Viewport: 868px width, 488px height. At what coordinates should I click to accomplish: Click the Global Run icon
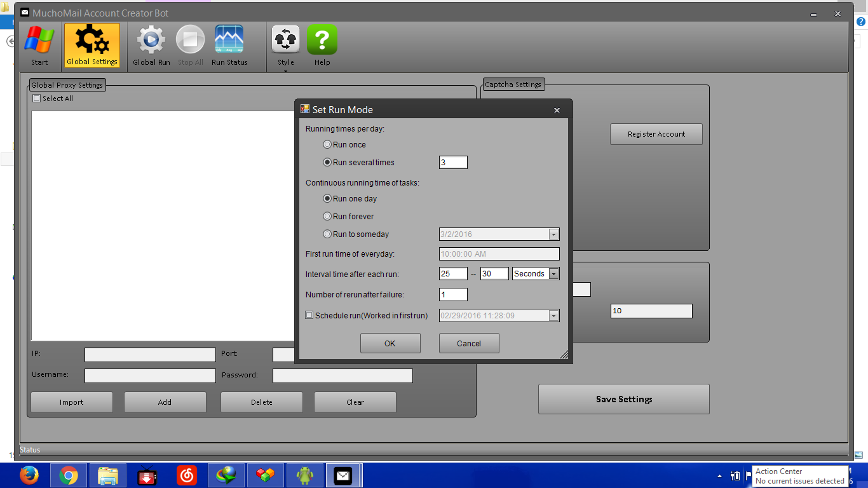point(151,44)
